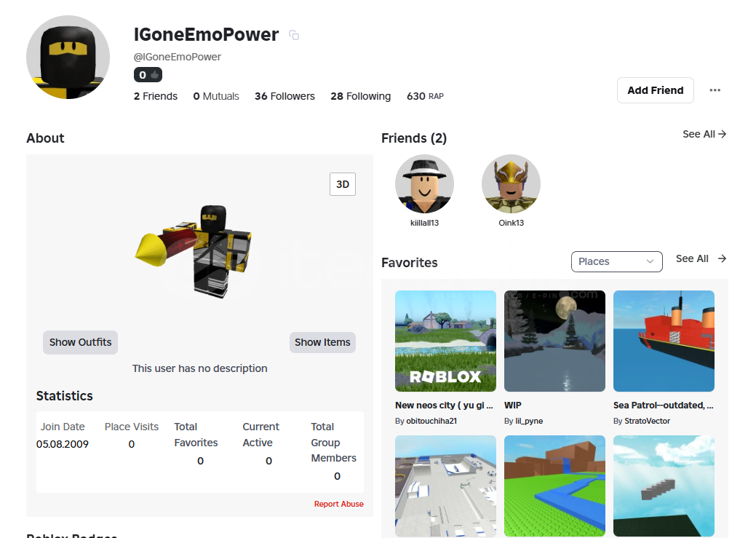The height and width of the screenshot is (538, 756).
Task: Click the Friends (2) heading
Action: [414, 138]
